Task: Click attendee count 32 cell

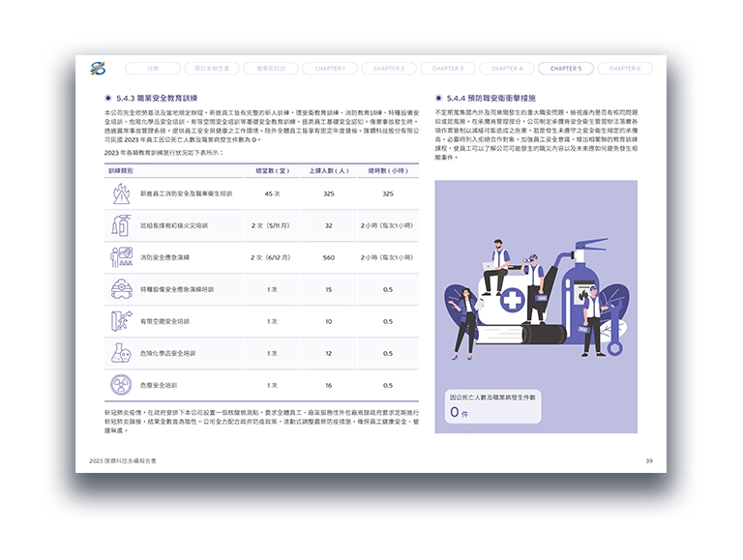Action: tap(329, 225)
